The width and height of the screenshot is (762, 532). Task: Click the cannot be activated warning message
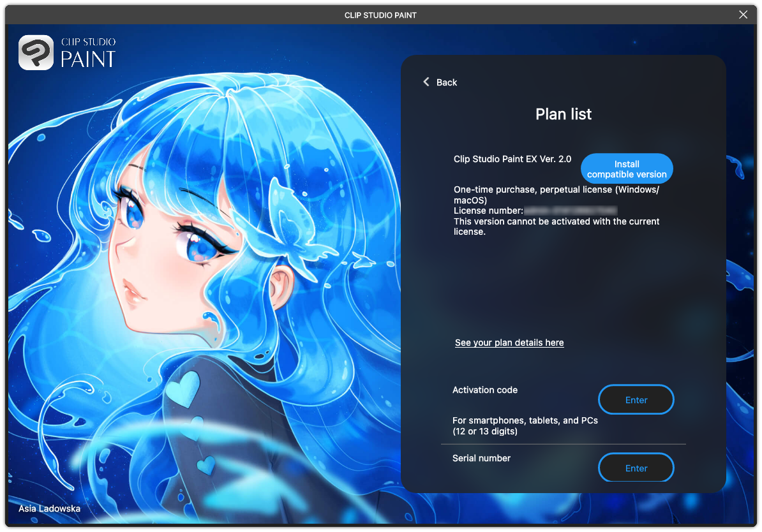[x=556, y=226]
